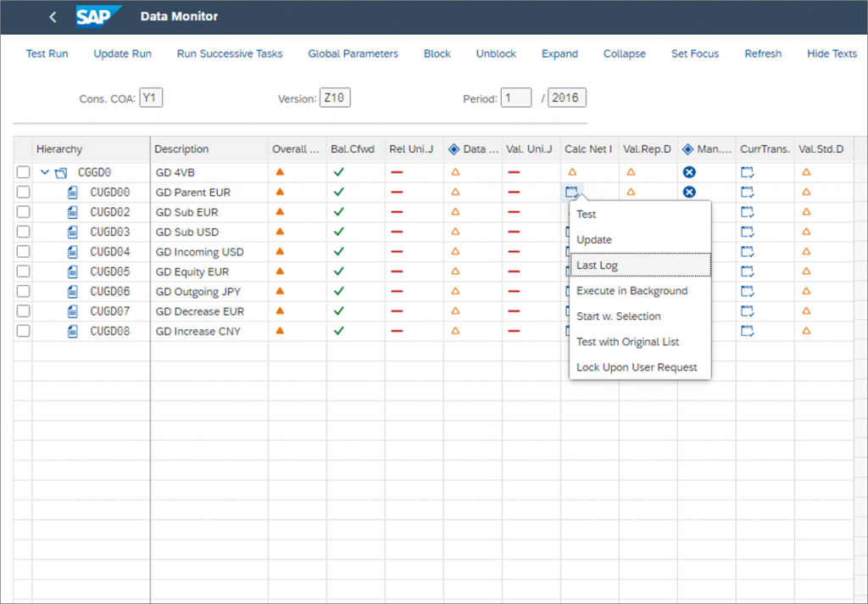Click the Set Focus button

(695, 53)
